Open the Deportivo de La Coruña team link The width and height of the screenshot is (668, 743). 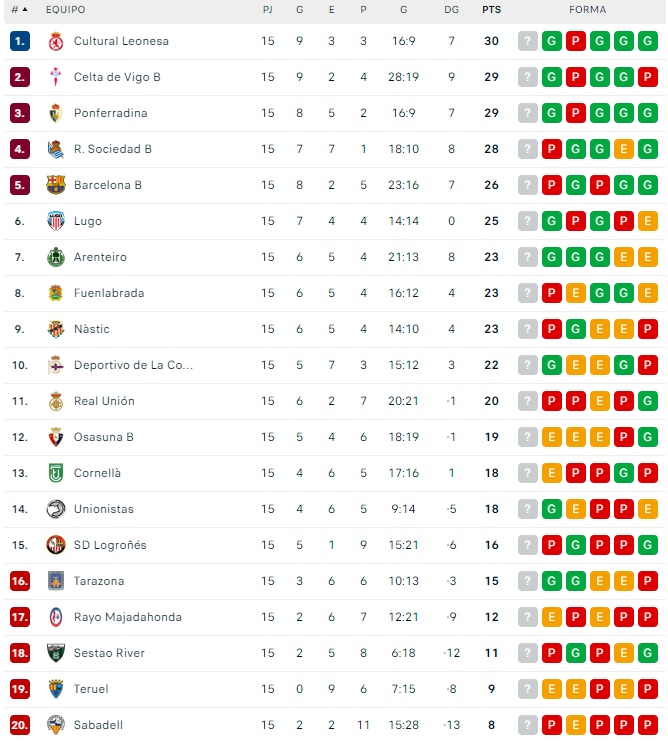tap(133, 365)
